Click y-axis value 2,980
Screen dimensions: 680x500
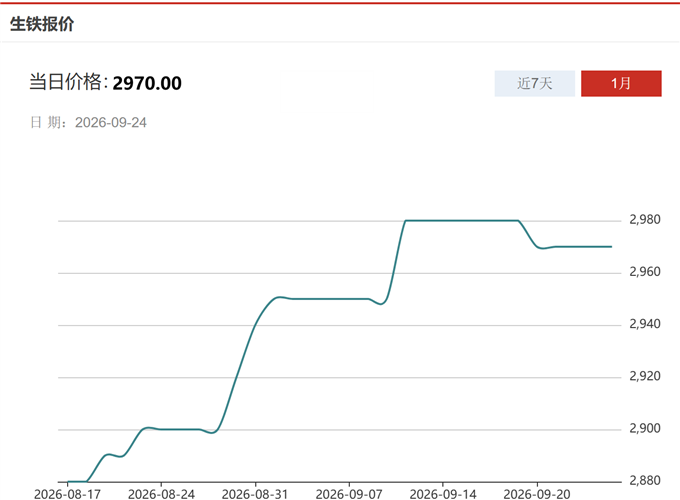645,219
